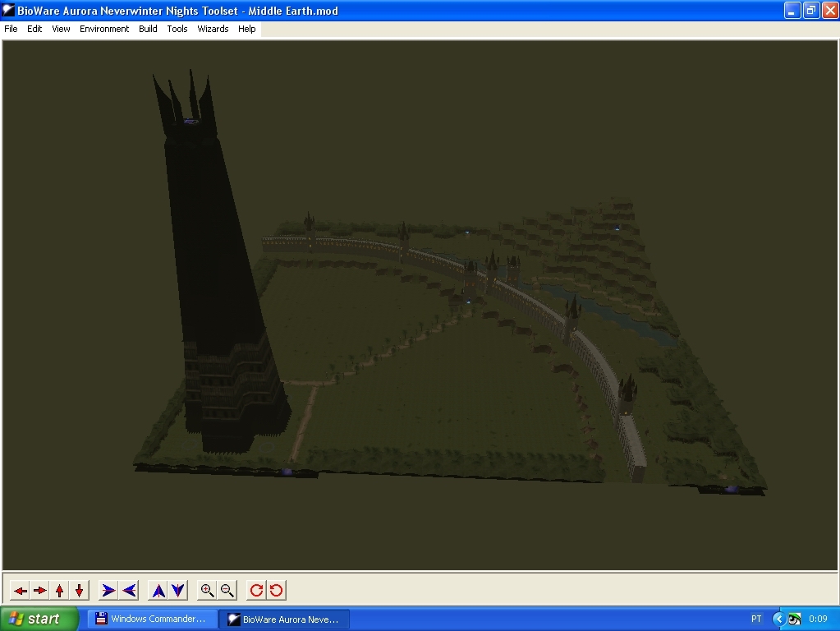
Task: Switch to Windows Commander in taskbar
Action: [x=152, y=619]
